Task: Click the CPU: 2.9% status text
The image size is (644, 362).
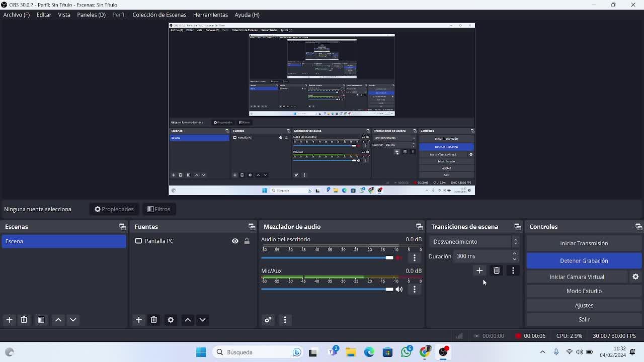Action: [569, 336]
